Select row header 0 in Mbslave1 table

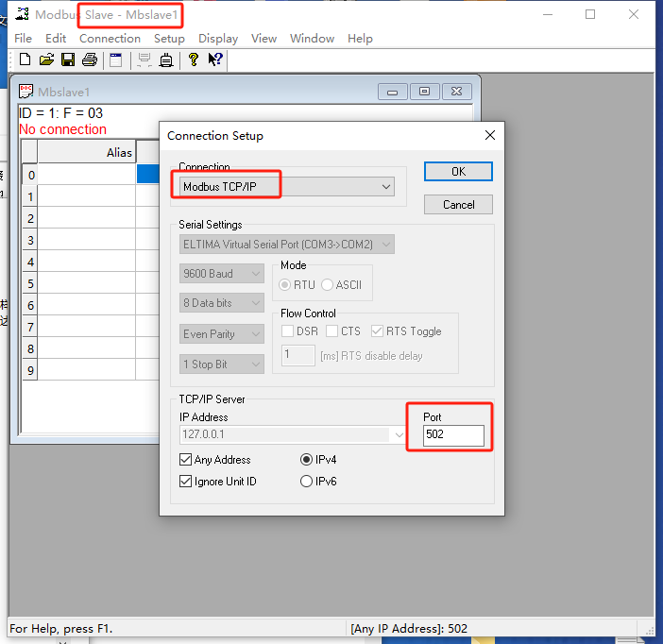[x=30, y=175]
